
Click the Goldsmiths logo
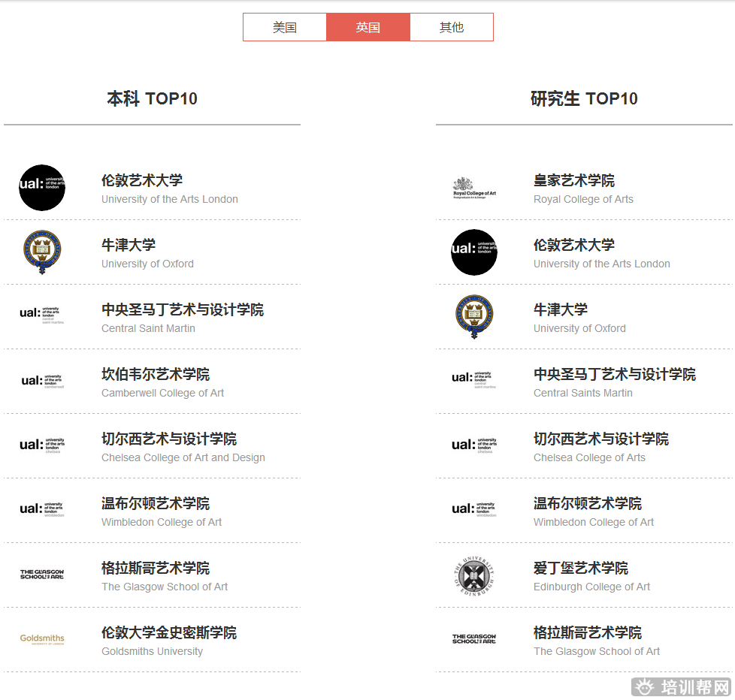tap(42, 639)
